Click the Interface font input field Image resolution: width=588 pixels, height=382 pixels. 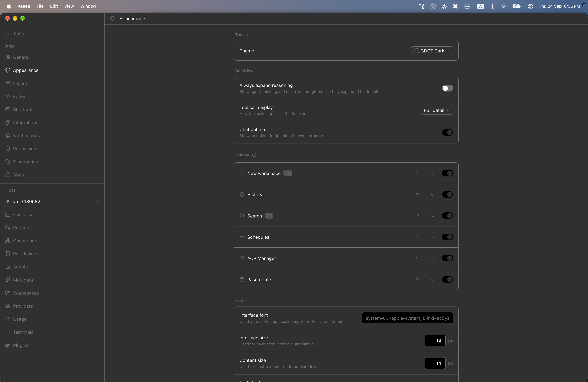(407, 318)
